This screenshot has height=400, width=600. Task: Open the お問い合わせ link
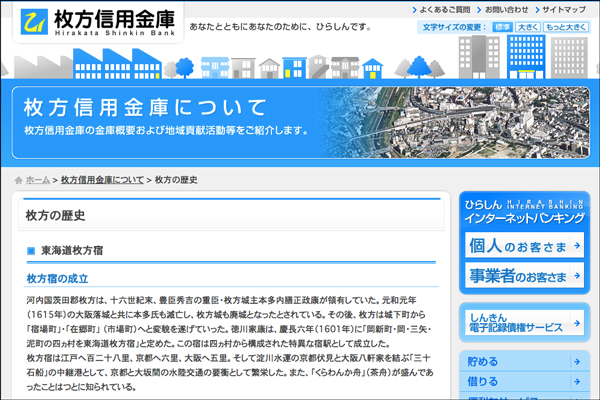pos(507,10)
